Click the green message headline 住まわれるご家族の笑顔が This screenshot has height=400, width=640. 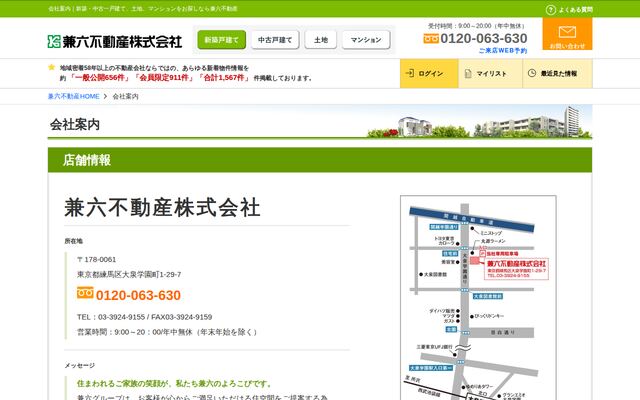pyautogui.click(x=174, y=383)
